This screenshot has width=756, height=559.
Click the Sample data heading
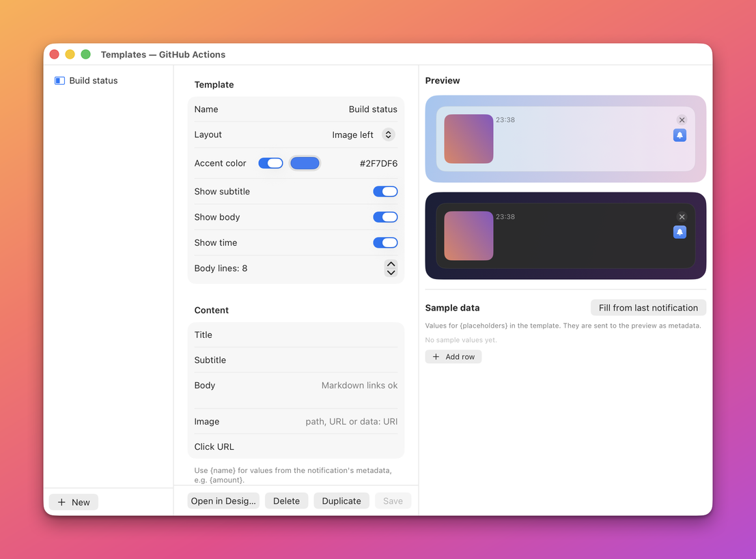pyautogui.click(x=452, y=308)
